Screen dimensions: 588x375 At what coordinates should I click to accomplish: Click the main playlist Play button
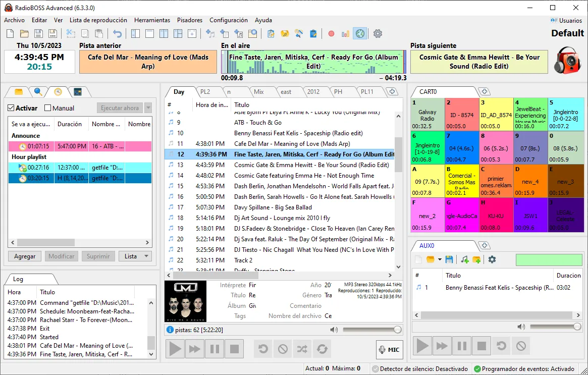[x=175, y=349]
